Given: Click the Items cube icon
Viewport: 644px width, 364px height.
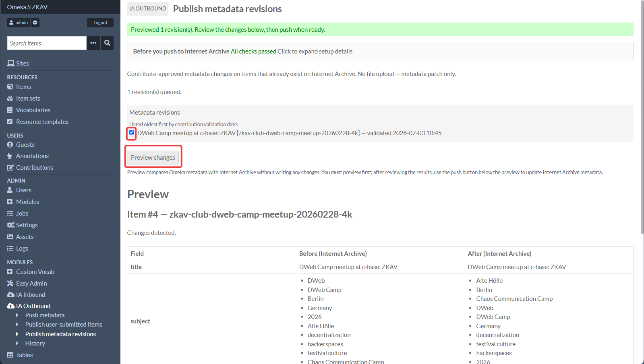Looking at the screenshot, I should coord(10,86).
